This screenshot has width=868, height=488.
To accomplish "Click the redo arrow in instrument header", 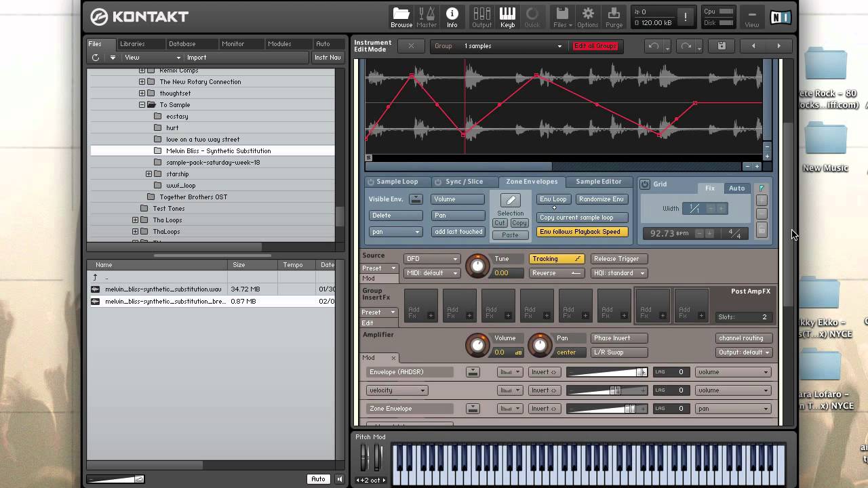I will click(x=686, y=46).
